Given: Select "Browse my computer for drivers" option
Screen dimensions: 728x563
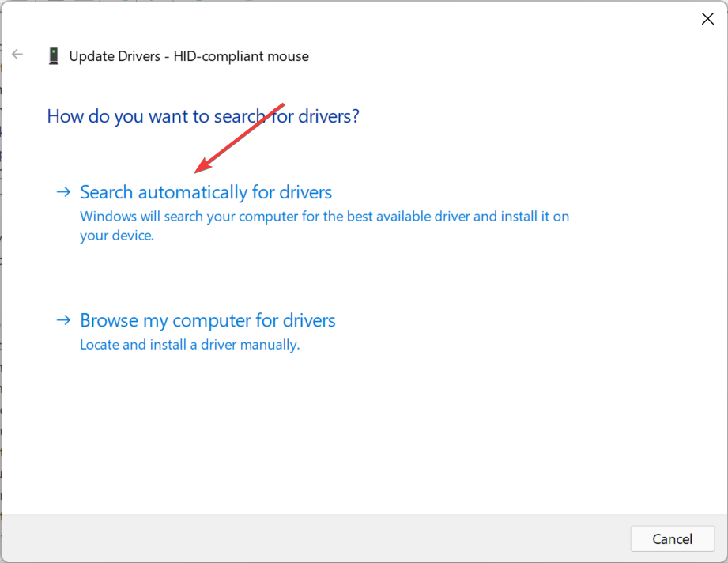Looking at the screenshot, I should (208, 320).
